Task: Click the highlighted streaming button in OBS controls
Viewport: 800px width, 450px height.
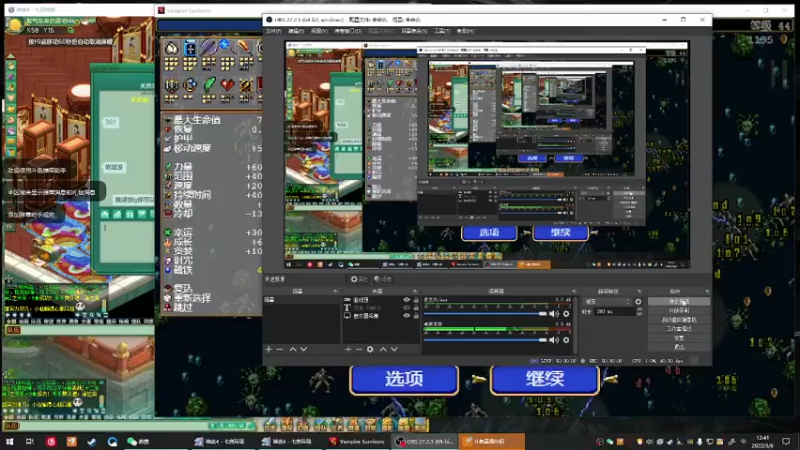Action: coord(679,302)
